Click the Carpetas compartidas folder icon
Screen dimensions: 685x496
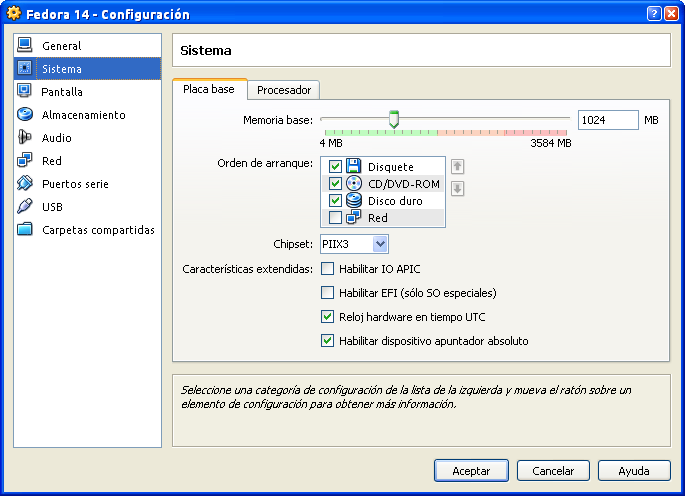(24, 229)
